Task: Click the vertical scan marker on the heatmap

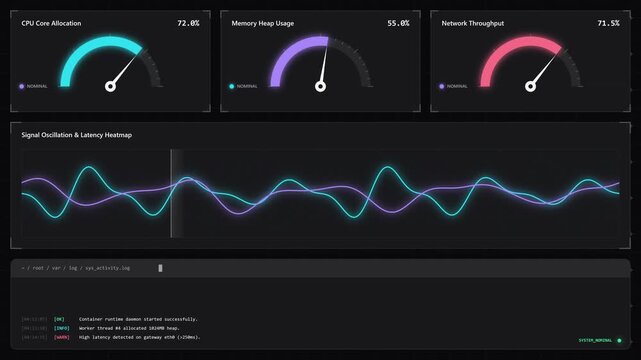Action: pos(171,193)
